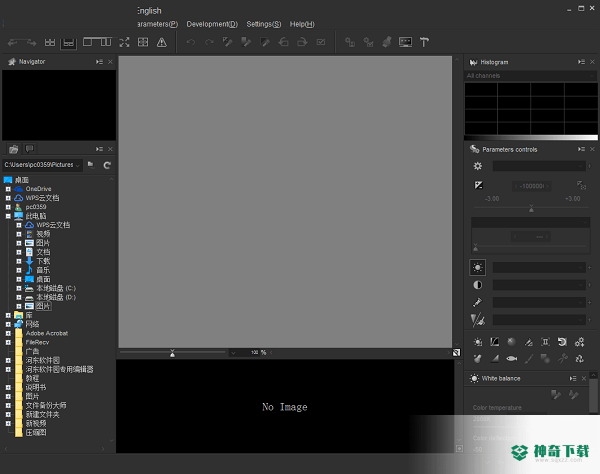The height and width of the screenshot is (474, 600).
Task: Select the 河东软件园 folder
Action: (x=43, y=360)
